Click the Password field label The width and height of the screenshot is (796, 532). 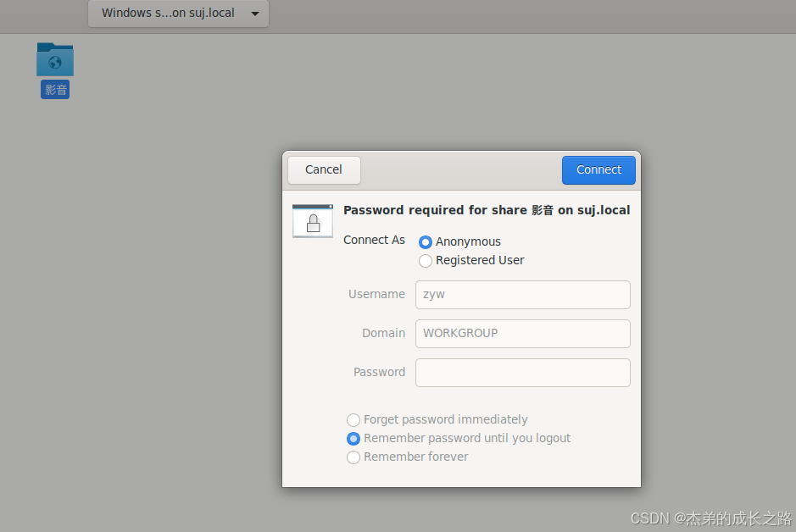(379, 372)
